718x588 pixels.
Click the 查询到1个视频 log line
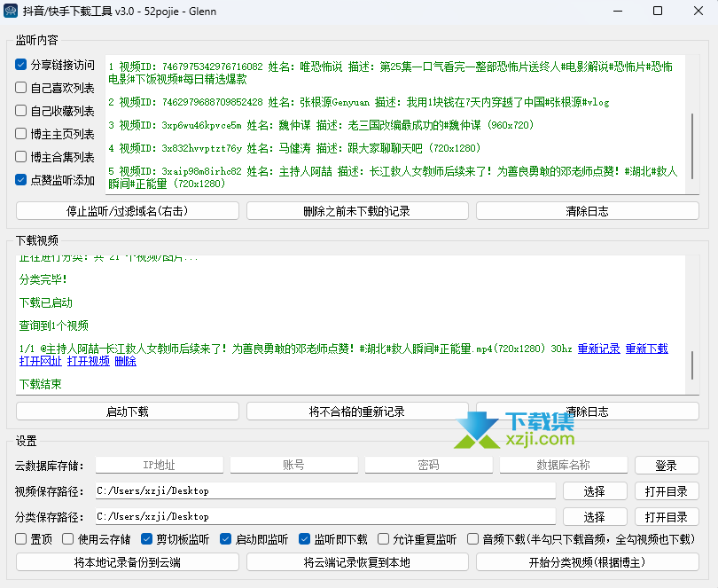pyautogui.click(x=53, y=325)
